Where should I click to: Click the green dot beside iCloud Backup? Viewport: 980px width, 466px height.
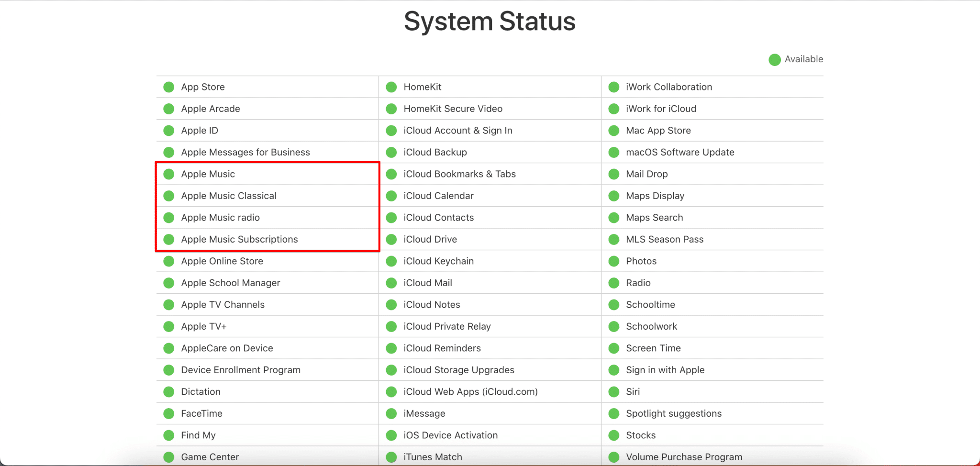coord(391,152)
